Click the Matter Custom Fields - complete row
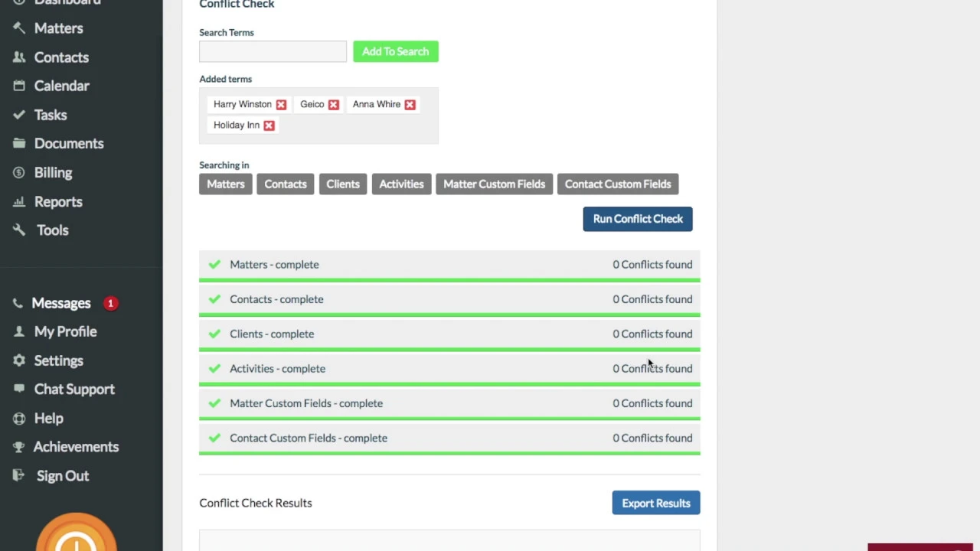The image size is (980, 551). point(449,403)
